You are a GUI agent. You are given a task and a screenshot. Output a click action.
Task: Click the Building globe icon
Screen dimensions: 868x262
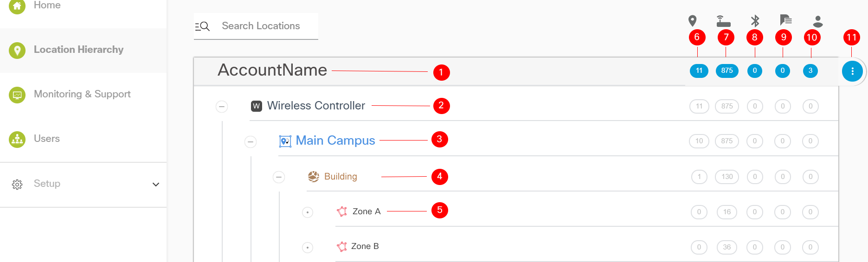coord(314,176)
